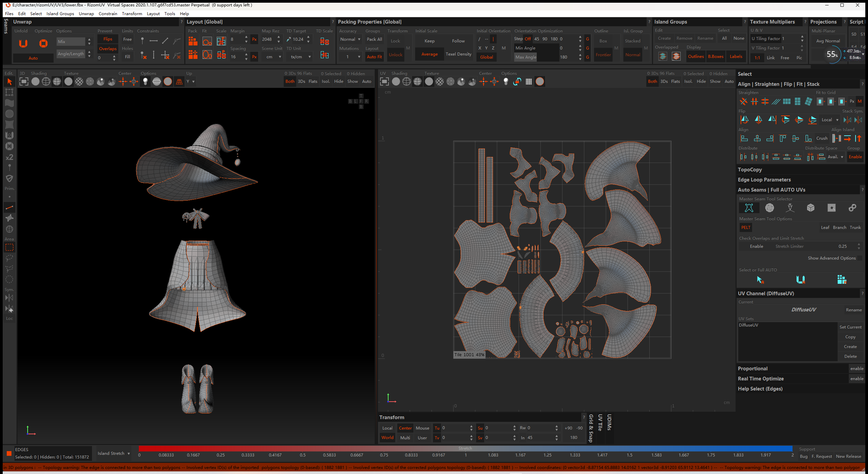Click the Pack All button
This screenshot has height=474, width=868.
point(374,39)
